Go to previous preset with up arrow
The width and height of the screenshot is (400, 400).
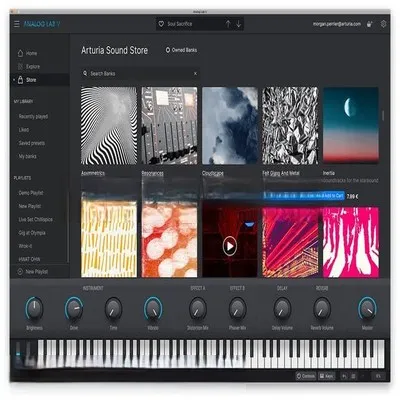228,24
